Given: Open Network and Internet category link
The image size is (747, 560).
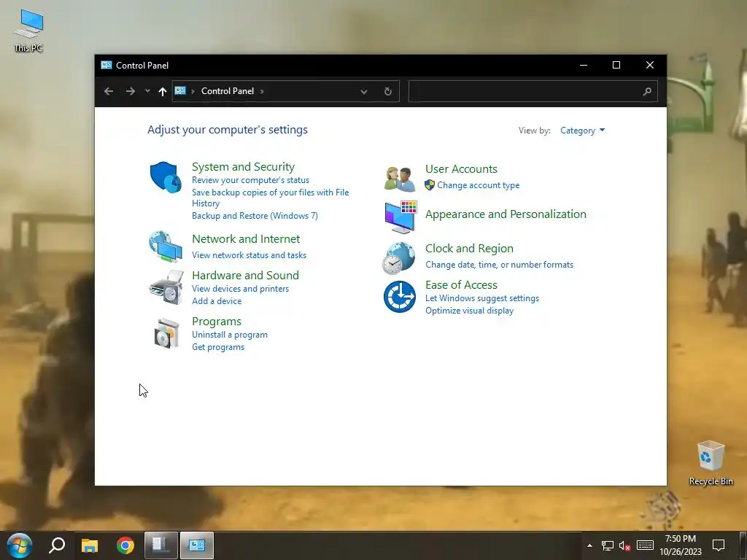Looking at the screenshot, I should pos(246,239).
